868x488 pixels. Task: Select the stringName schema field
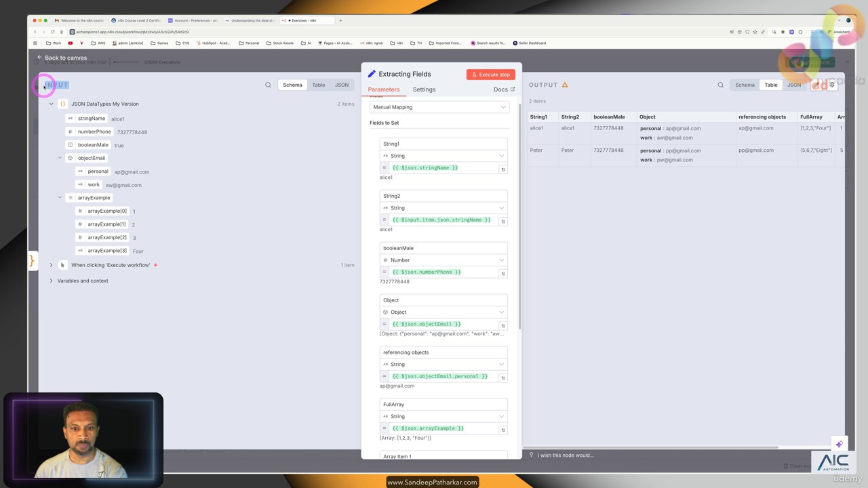click(x=86, y=119)
